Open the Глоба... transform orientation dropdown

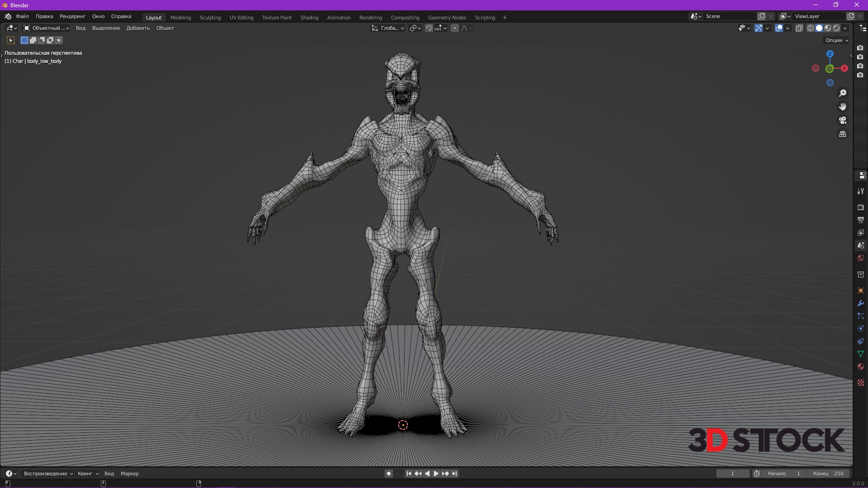388,28
